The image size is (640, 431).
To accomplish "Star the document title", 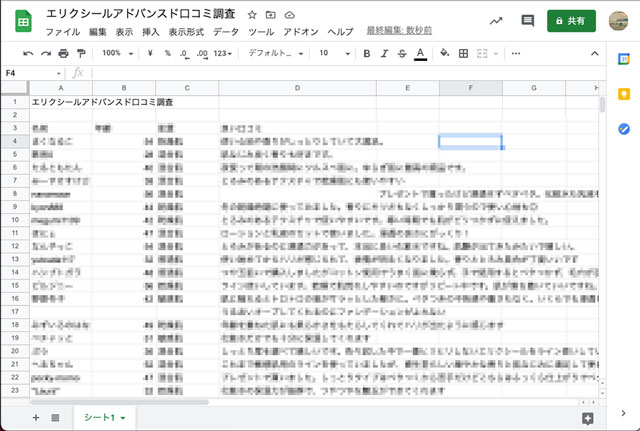I will click(252, 15).
